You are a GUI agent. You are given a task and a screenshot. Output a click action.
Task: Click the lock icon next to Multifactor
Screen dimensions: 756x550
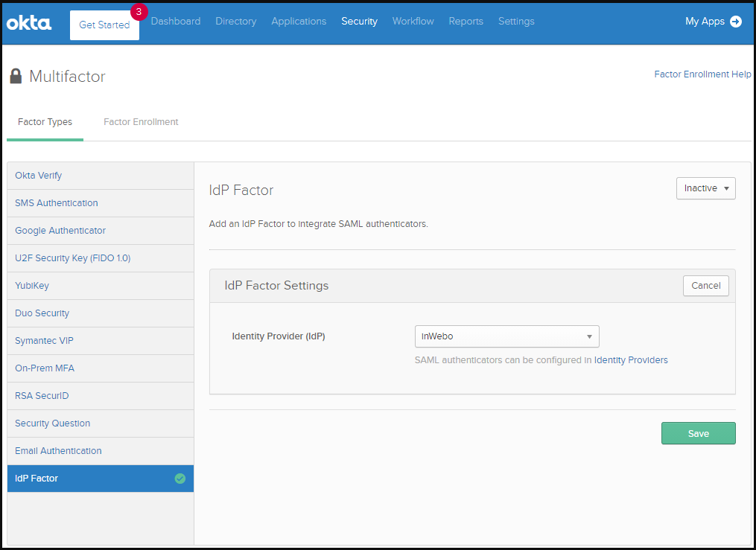[16, 76]
